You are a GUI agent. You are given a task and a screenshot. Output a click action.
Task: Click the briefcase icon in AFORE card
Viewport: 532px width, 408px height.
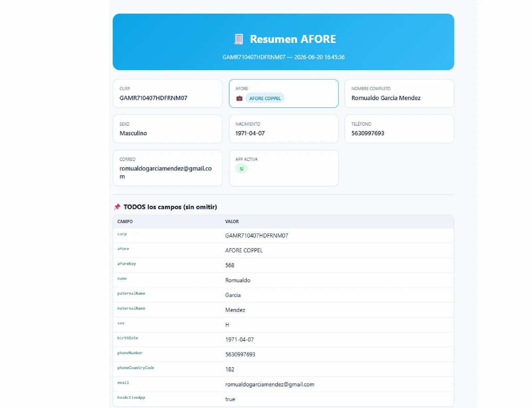(x=239, y=98)
